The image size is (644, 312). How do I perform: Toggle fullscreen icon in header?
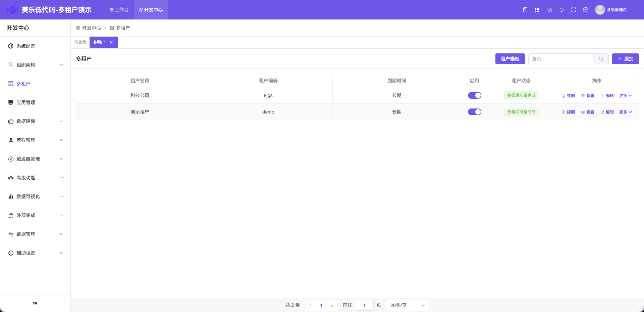(574, 10)
